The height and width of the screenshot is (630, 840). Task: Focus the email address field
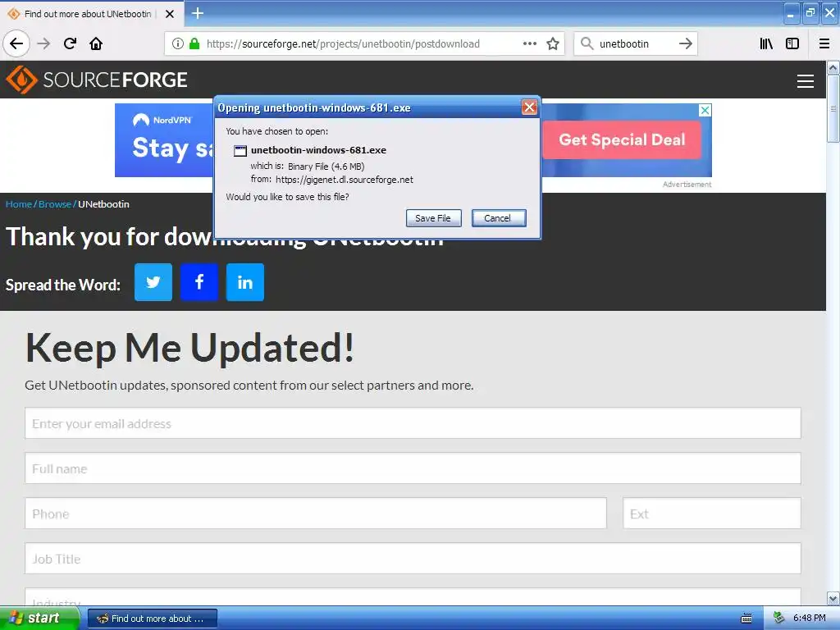click(x=413, y=423)
